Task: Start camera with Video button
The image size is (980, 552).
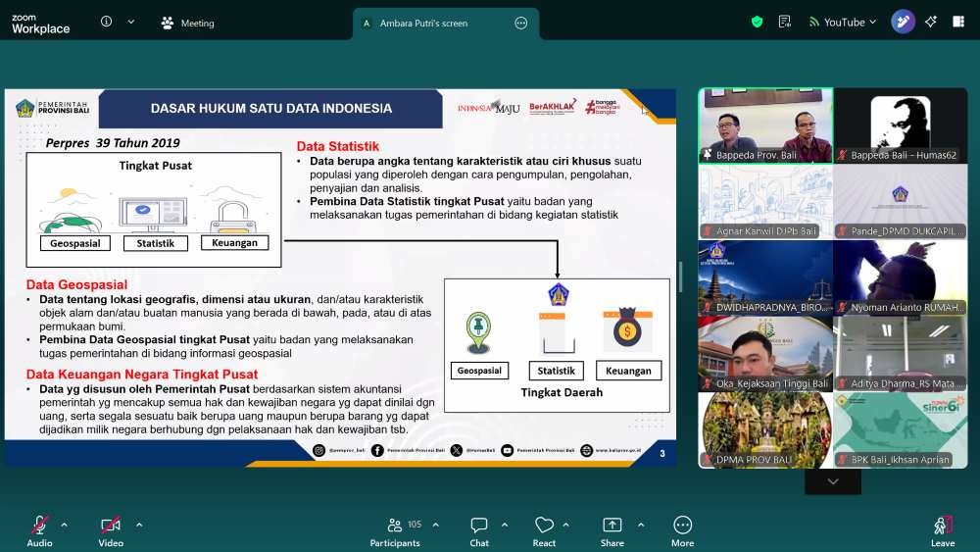Action: click(111, 532)
